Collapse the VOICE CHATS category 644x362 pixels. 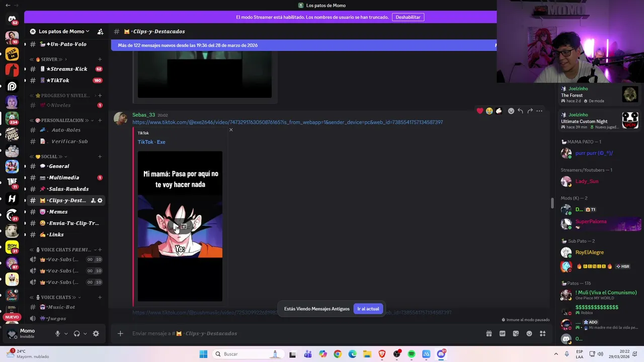[55, 297]
